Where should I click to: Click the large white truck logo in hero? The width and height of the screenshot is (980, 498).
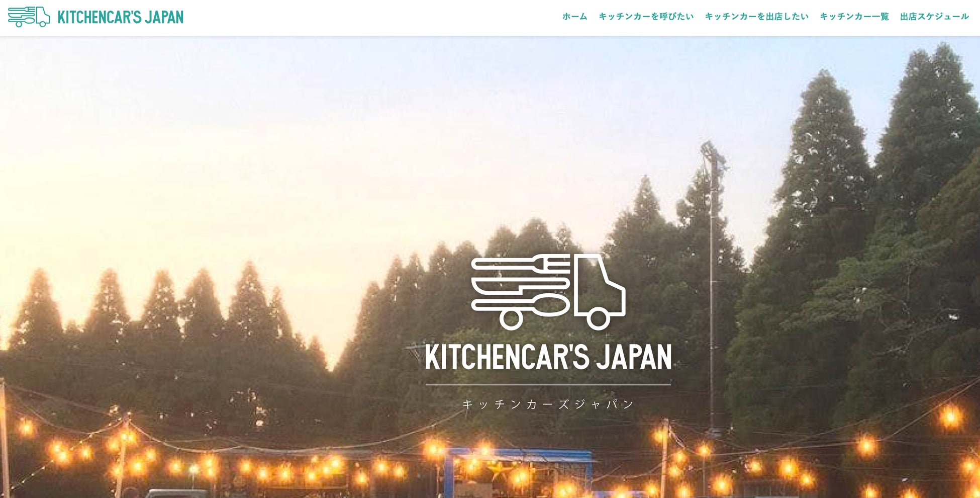click(548, 292)
